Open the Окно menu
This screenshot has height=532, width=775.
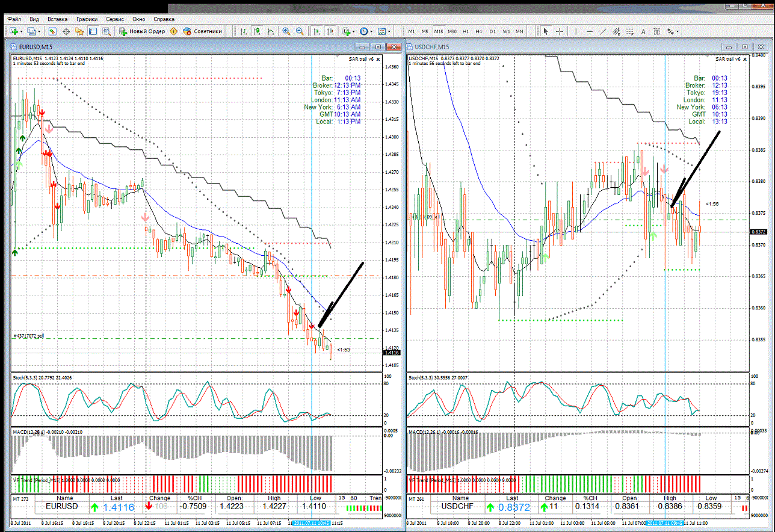point(138,19)
